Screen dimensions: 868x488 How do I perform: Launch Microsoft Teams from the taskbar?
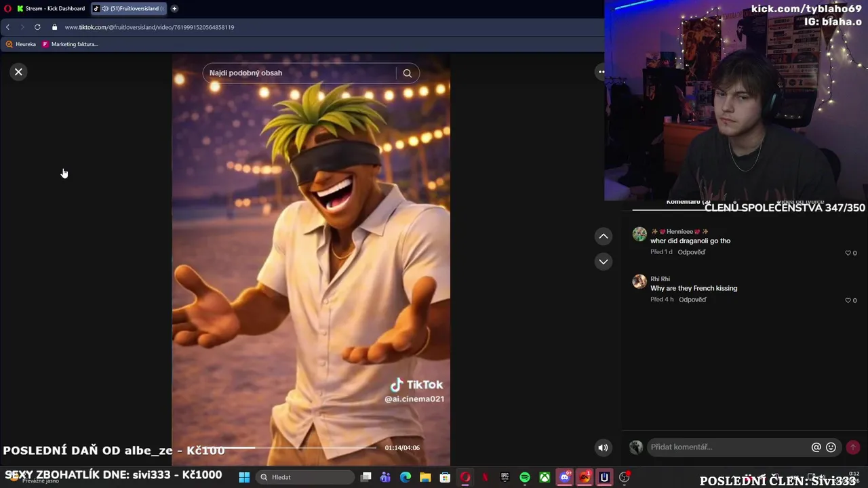386,477
